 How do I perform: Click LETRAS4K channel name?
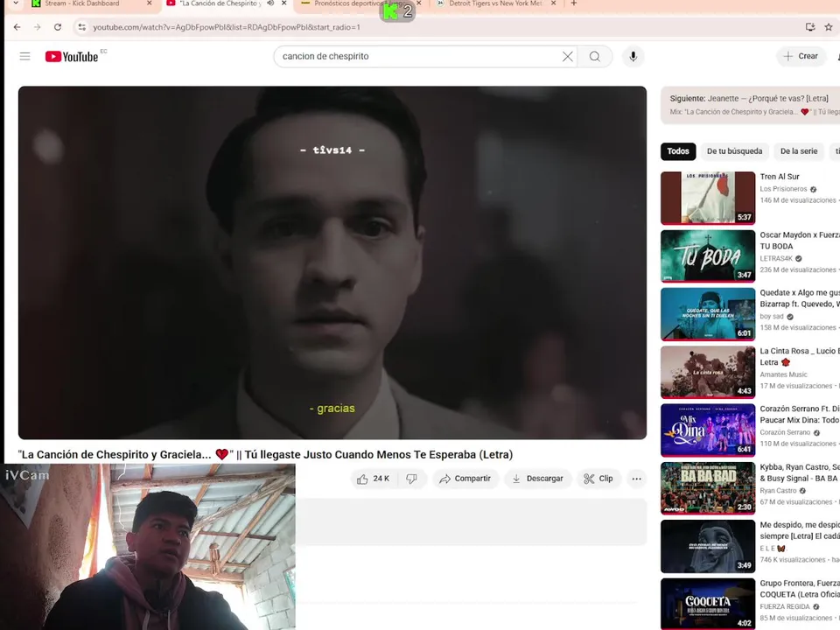tap(776, 258)
